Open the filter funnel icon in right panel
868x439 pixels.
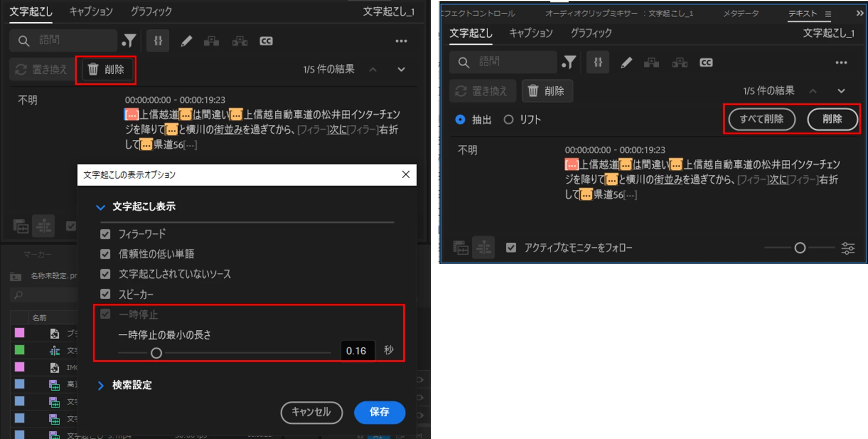click(569, 62)
